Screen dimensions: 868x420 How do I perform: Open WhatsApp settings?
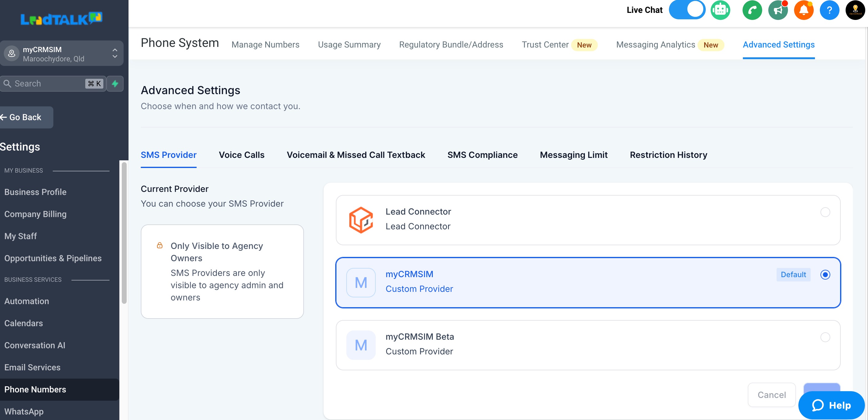[x=24, y=411]
